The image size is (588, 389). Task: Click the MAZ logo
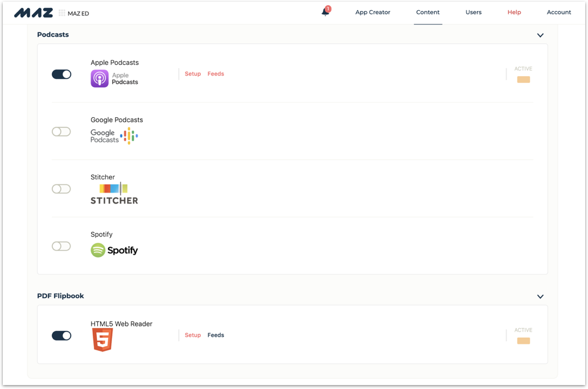click(x=34, y=13)
